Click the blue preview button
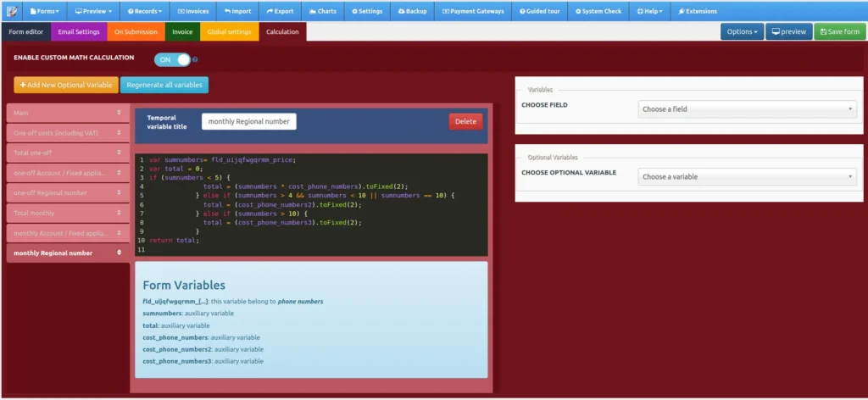The width and height of the screenshot is (868, 400). pos(789,31)
